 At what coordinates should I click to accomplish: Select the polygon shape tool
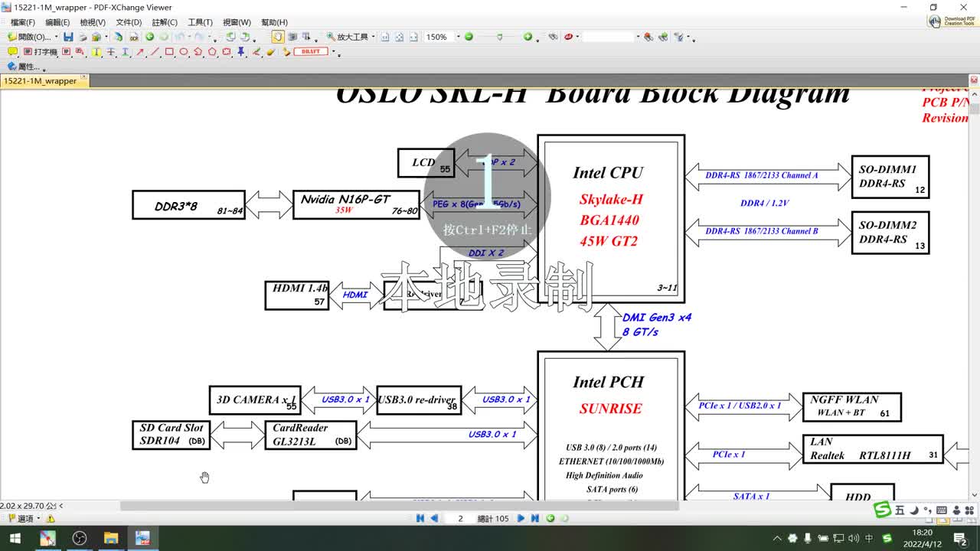212,52
